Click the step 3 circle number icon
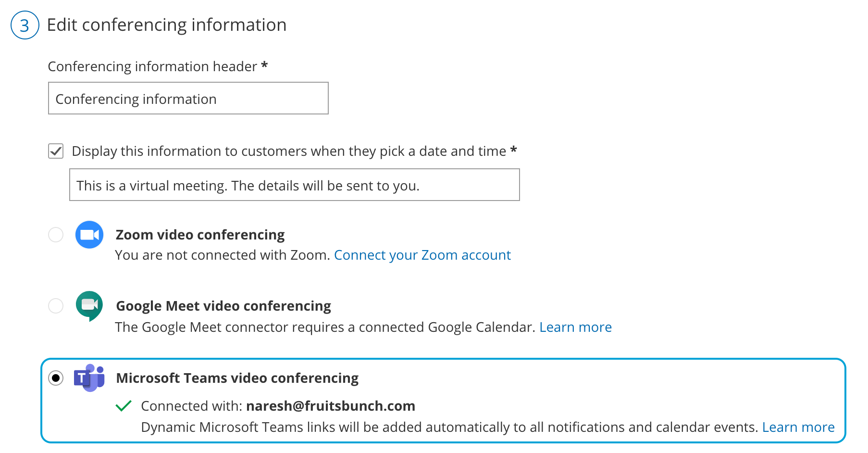The image size is (868, 453). pos(25,25)
